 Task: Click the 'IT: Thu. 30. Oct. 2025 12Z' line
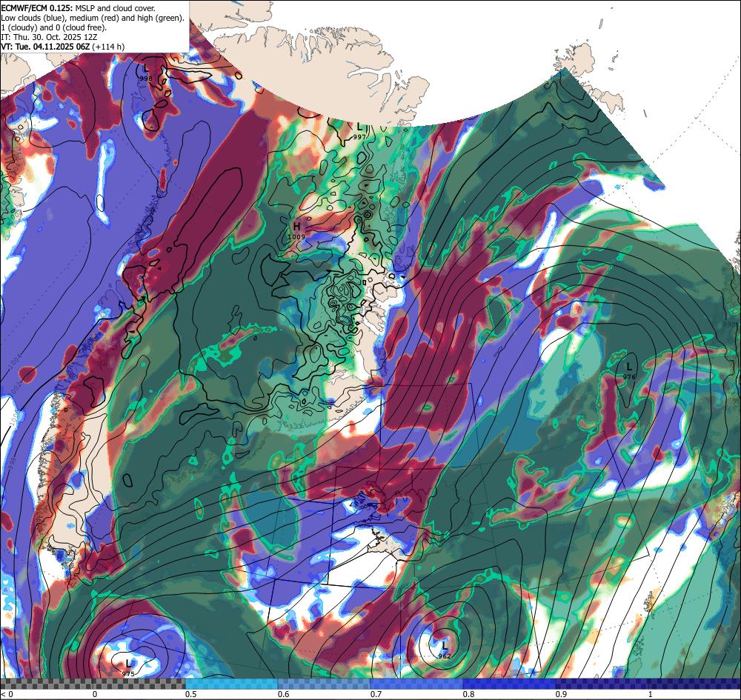(50, 37)
